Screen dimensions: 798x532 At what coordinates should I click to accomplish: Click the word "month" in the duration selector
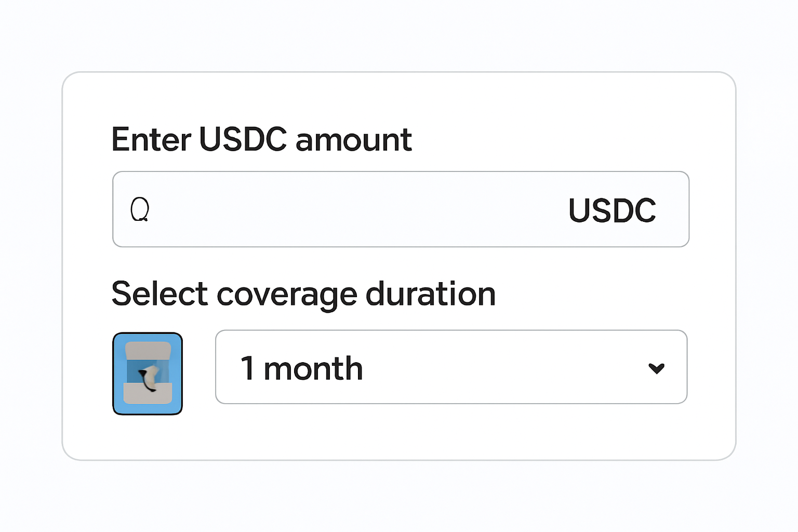click(313, 368)
